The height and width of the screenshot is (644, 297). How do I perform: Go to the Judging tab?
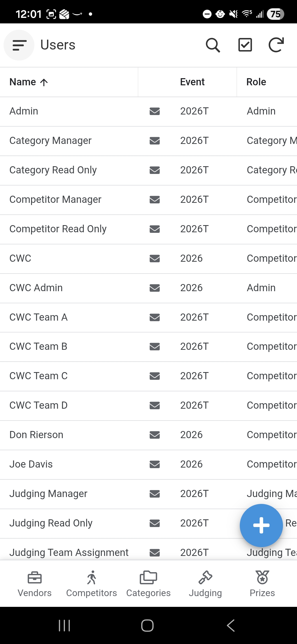[205, 583]
